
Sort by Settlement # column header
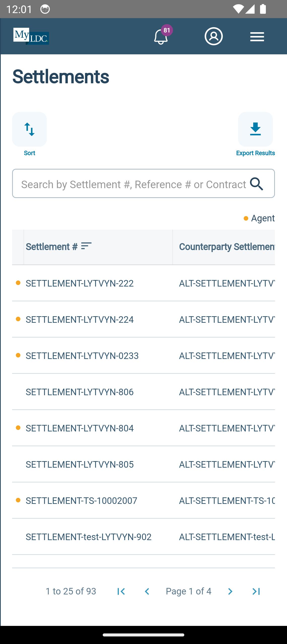pyautogui.click(x=59, y=247)
